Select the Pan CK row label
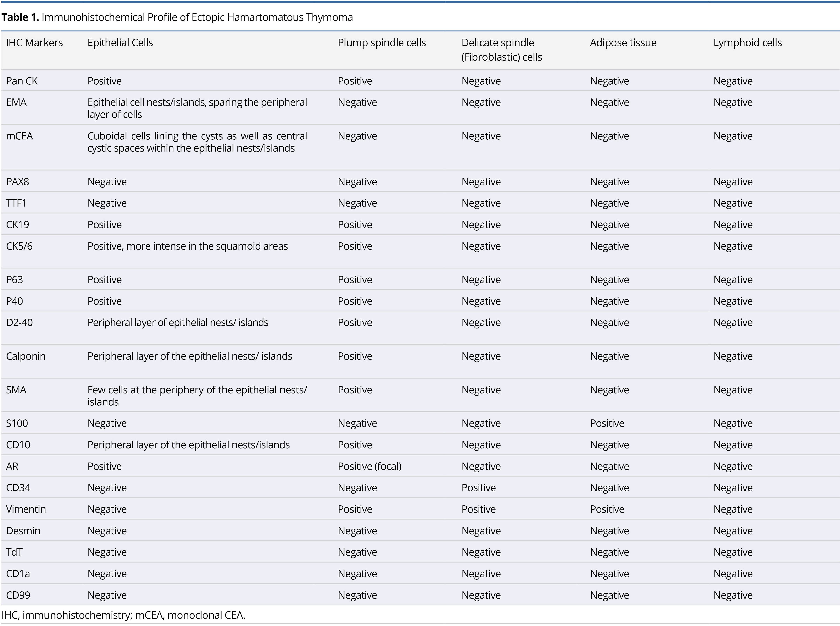The image size is (840, 626). click(x=22, y=81)
